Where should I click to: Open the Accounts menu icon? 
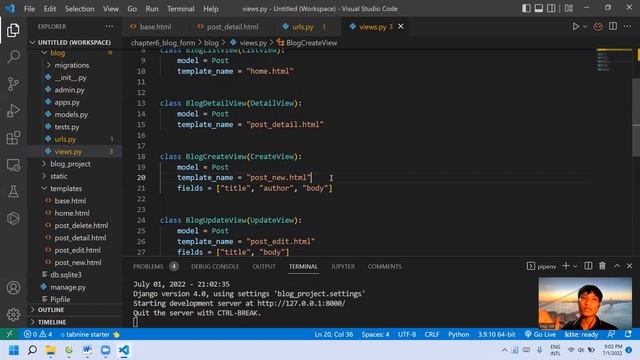(13, 288)
